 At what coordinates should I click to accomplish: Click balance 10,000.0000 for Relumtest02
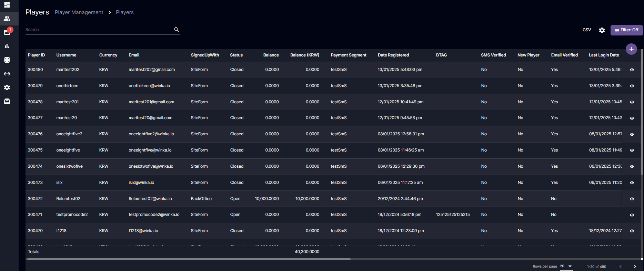(x=267, y=199)
